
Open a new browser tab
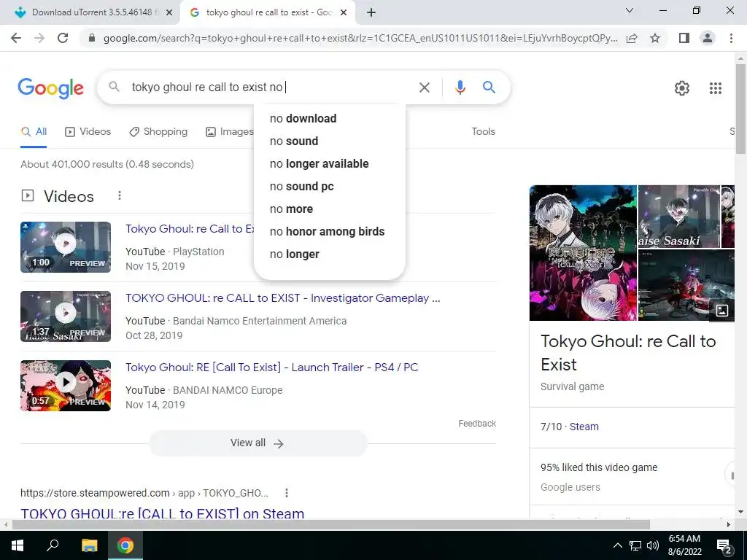click(371, 12)
